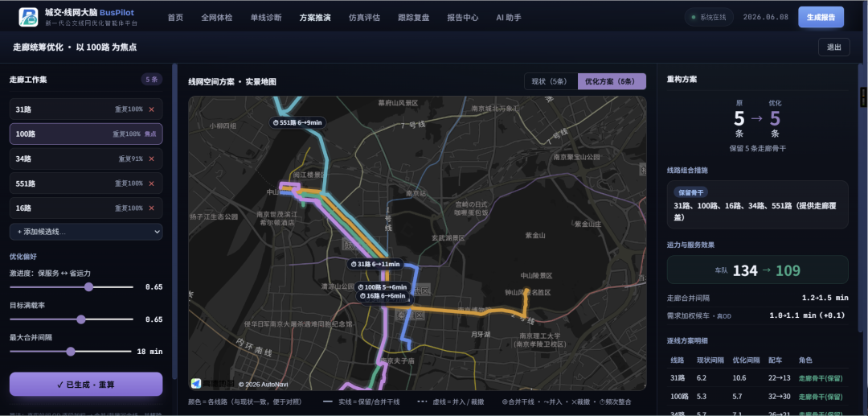Select the 16路 row in corridor set
Screen dimensions: 868x416
86,208
